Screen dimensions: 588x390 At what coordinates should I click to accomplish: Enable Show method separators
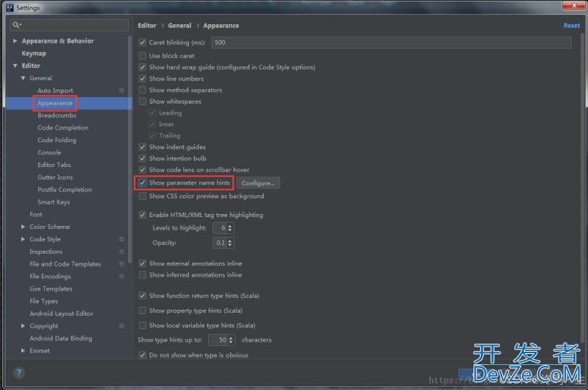coord(143,90)
